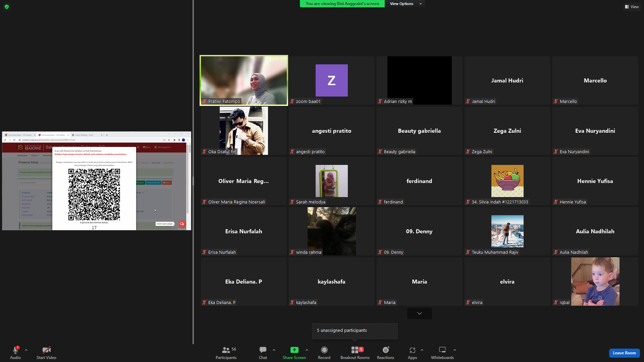Open Whiteboards

pyautogui.click(x=442, y=353)
